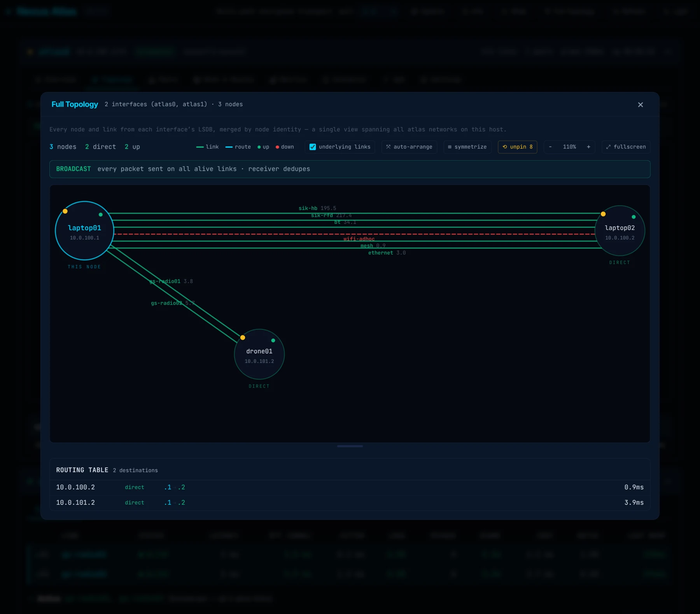Screen dimensions: 700x614
Task: Click the green status dot on drone01
Action: 273,340
